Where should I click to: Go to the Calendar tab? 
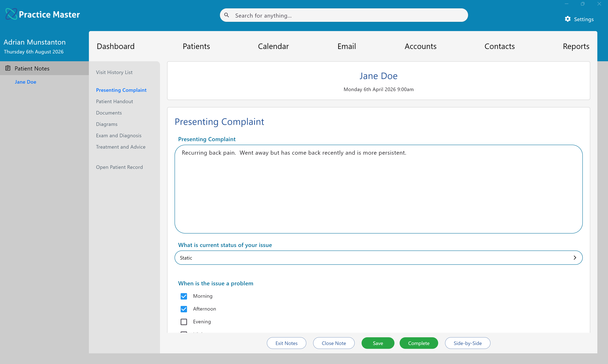[273, 46]
